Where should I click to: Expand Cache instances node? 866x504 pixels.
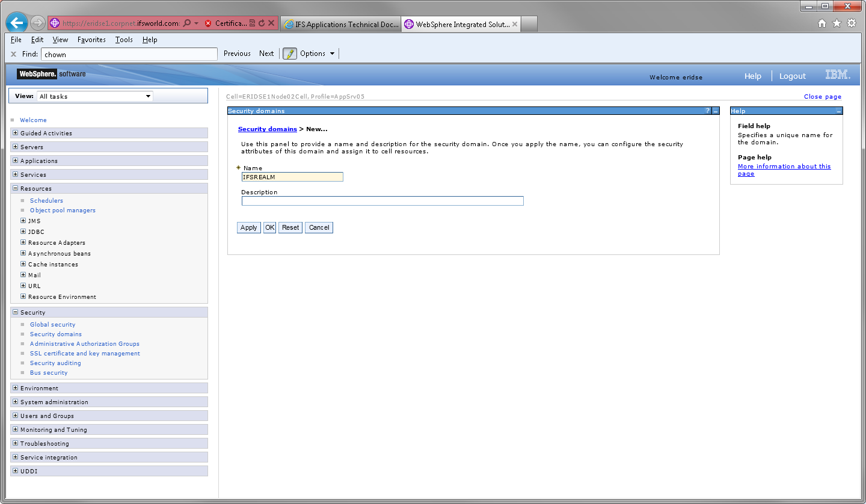23,264
